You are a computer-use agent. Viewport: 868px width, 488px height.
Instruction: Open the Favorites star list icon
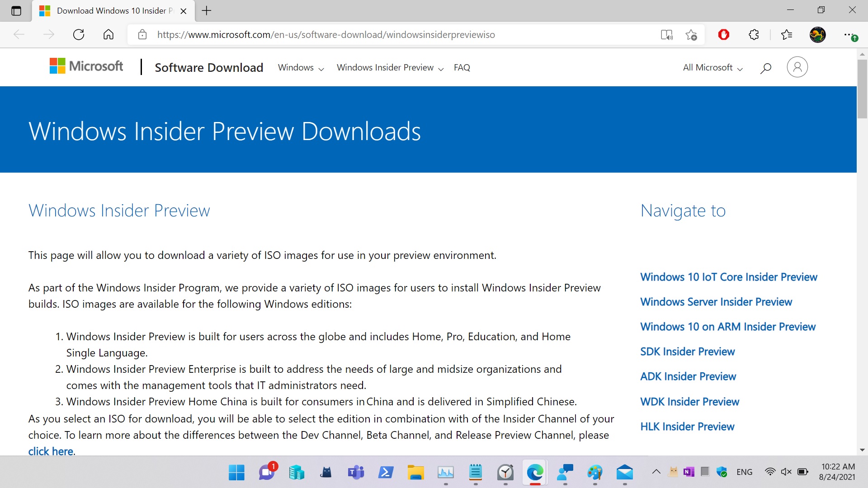(787, 34)
